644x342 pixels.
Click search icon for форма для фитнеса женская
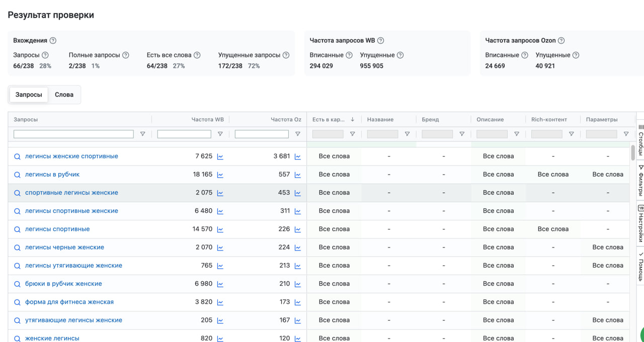(17, 302)
